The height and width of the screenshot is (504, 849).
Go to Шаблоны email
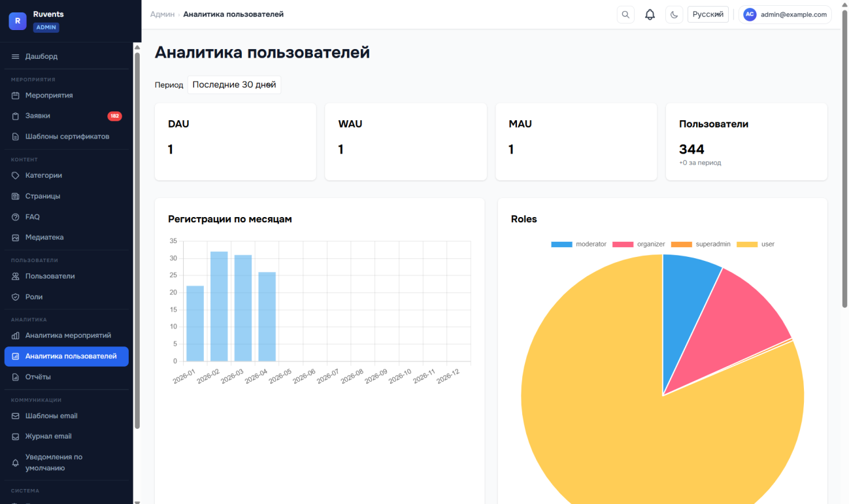point(67,416)
